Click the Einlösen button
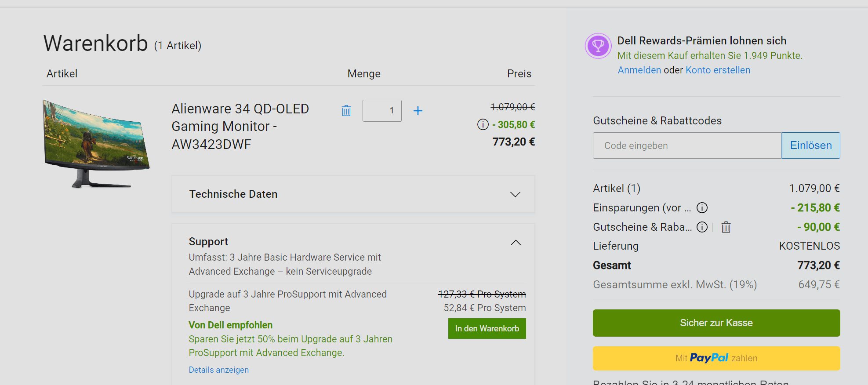The width and height of the screenshot is (868, 385). (x=811, y=145)
